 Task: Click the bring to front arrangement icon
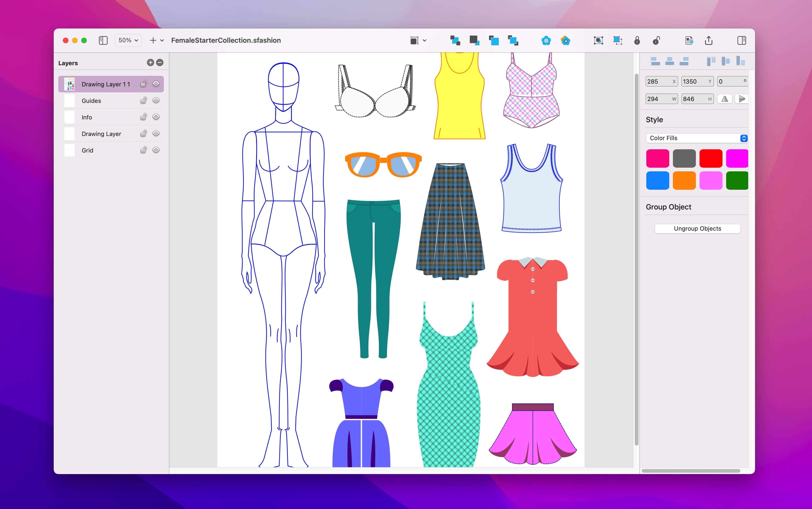[x=494, y=41]
